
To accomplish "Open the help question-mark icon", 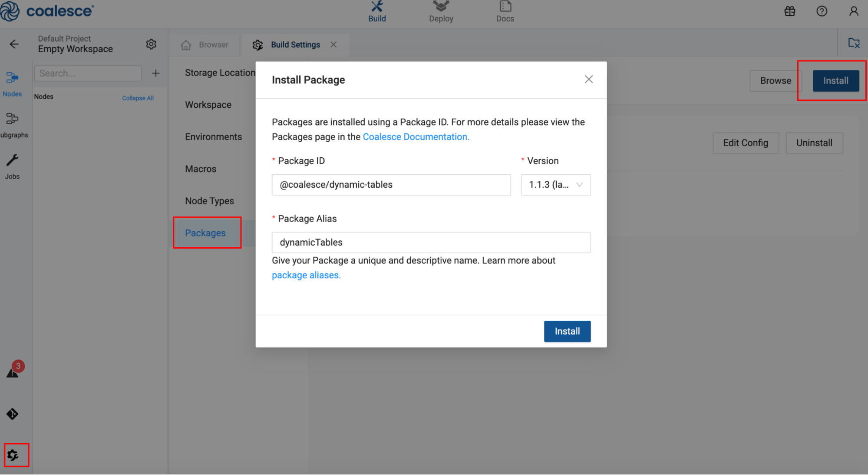I will tap(822, 11).
